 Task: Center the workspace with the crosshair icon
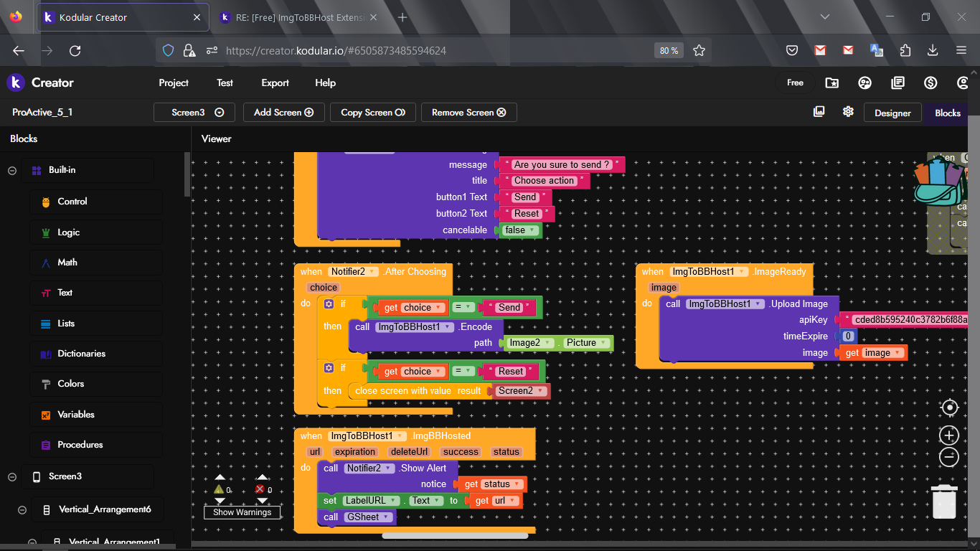[950, 408]
